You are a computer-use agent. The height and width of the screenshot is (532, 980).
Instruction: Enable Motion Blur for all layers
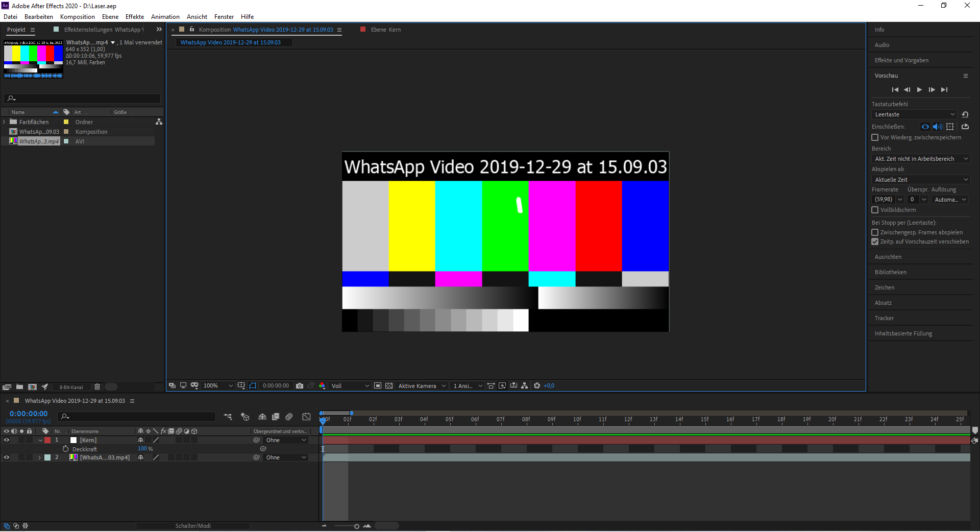coord(288,417)
